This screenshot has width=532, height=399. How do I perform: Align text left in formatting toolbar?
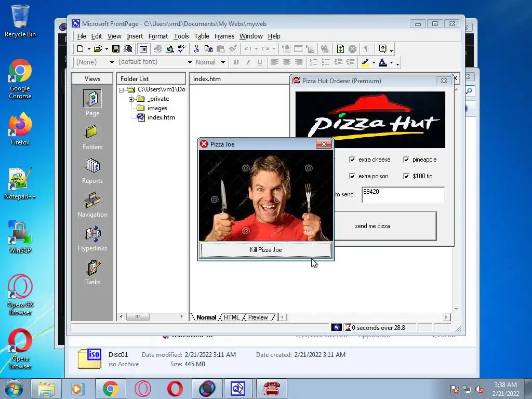point(274,62)
